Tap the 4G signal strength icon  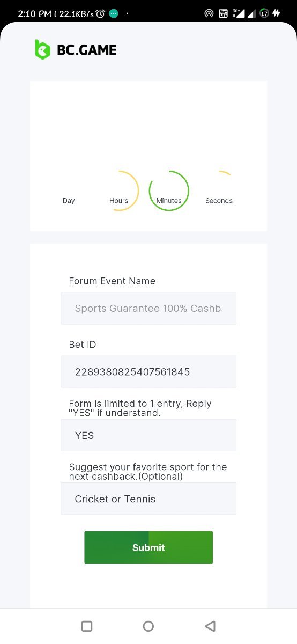[x=239, y=13]
